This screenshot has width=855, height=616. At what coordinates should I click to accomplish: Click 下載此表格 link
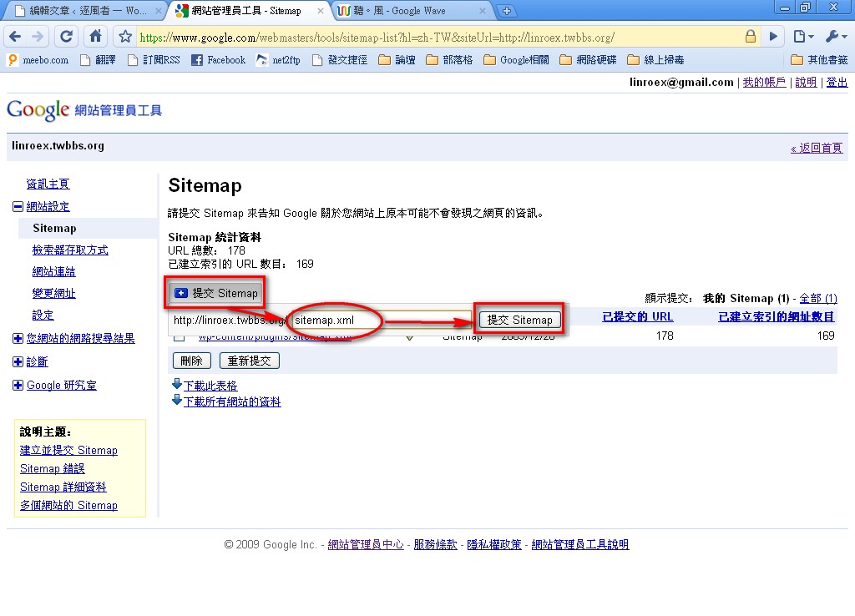pos(210,386)
